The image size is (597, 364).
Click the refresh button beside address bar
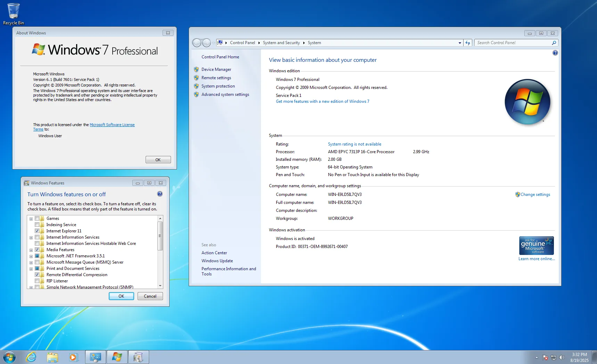point(468,43)
